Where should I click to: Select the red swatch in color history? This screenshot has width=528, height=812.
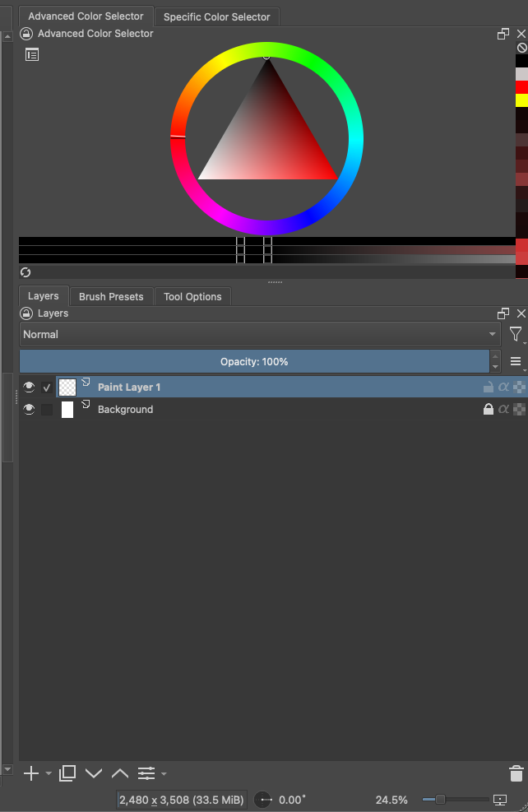tap(521, 87)
